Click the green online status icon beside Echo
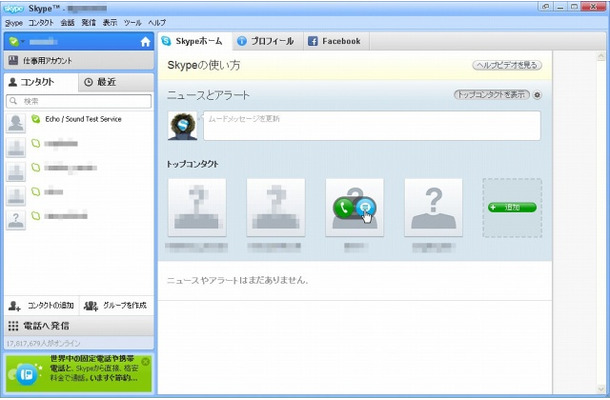This screenshot has height=400, width=610. click(35, 119)
